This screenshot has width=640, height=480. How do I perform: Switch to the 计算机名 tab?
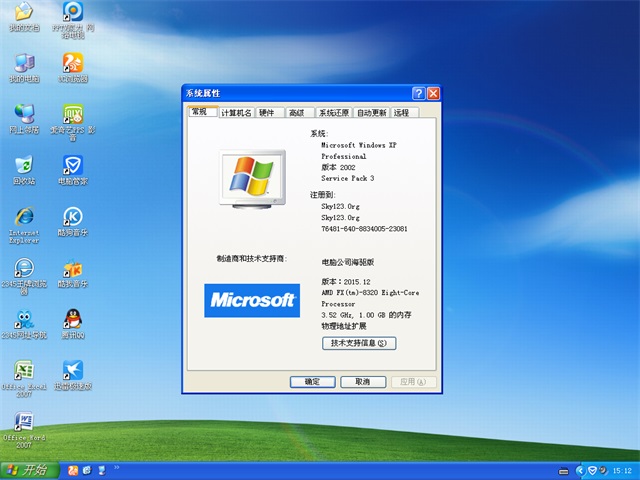tap(236, 114)
